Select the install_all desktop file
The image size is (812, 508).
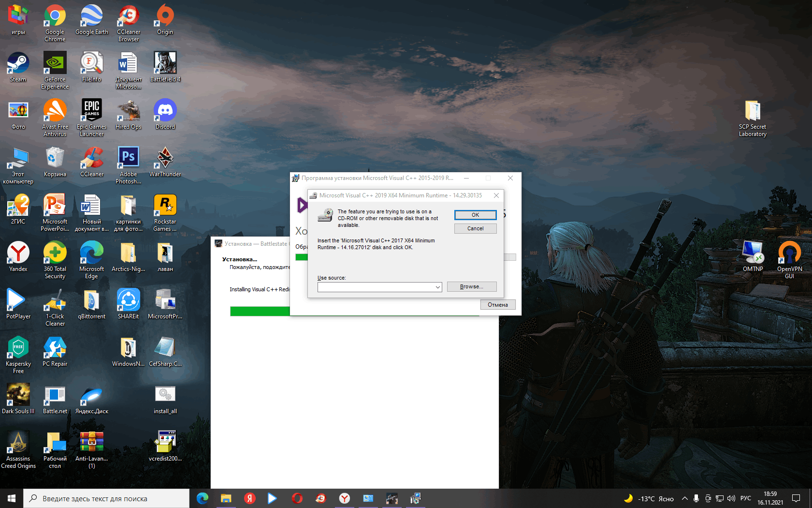[165, 399]
